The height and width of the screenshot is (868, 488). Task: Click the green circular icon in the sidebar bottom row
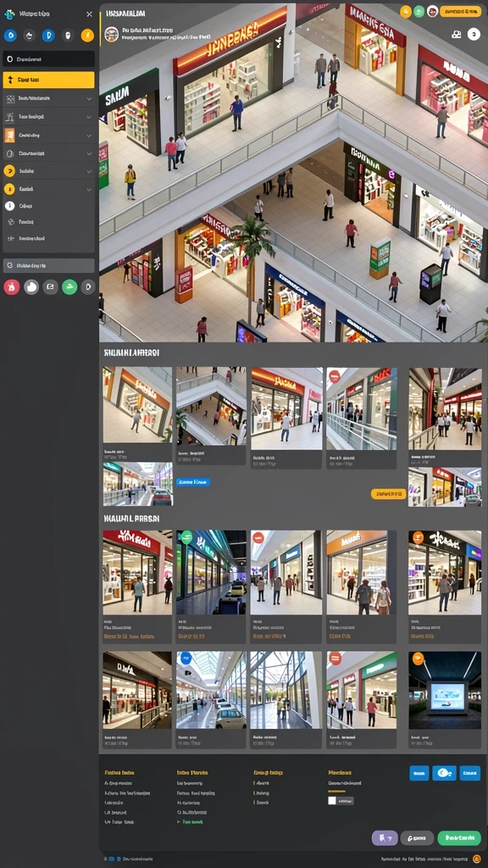coord(69,287)
